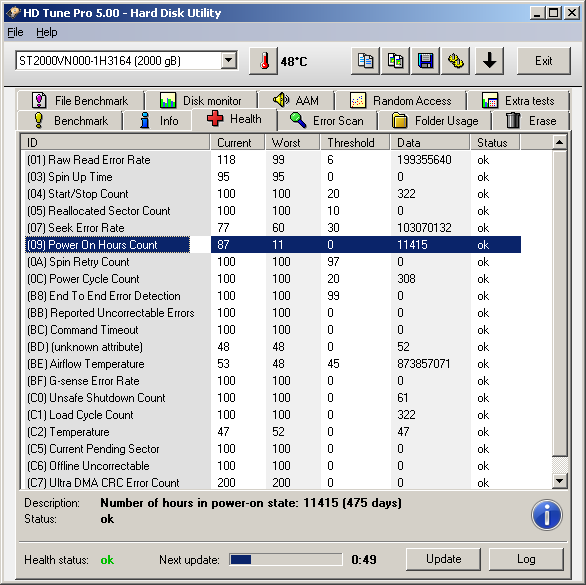Open the Erase tab
This screenshot has width=586, height=585.
[x=530, y=121]
